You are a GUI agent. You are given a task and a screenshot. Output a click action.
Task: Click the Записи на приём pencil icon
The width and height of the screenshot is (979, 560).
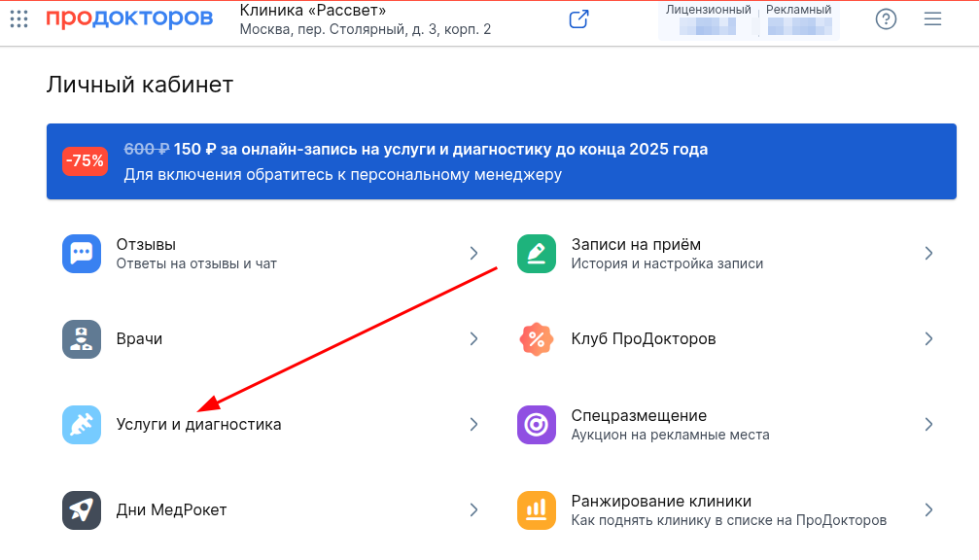[x=537, y=254]
